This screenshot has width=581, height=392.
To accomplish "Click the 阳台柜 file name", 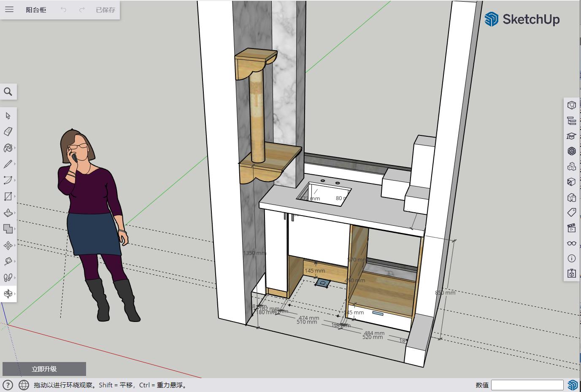I will coord(36,10).
